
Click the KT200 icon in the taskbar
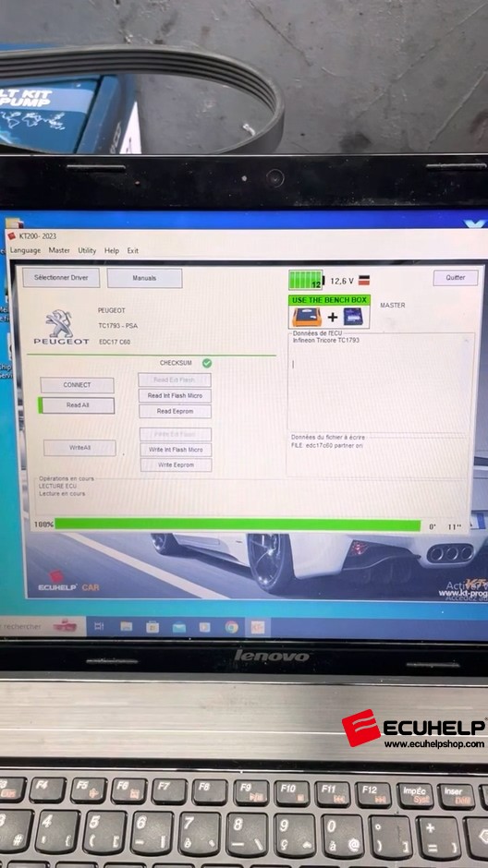tap(258, 627)
